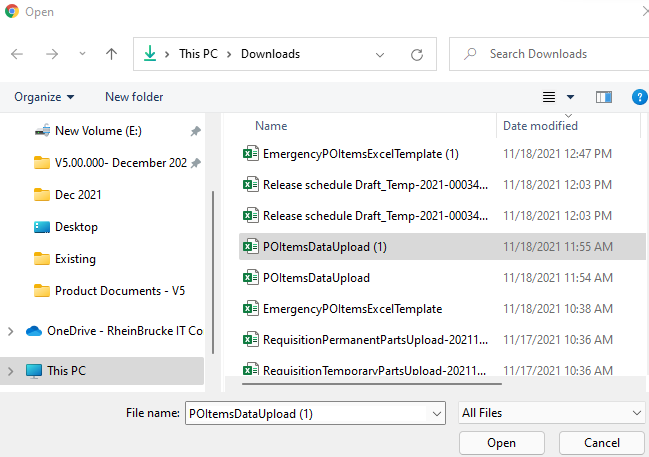This screenshot has width=649, height=457.
Task: Click the New folder button
Action: tap(134, 97)
